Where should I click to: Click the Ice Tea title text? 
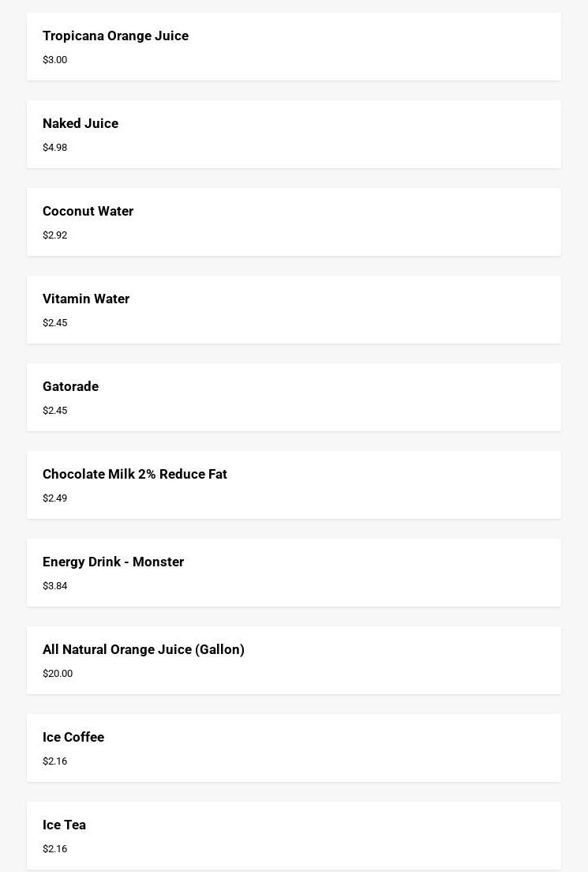[65, 825]
